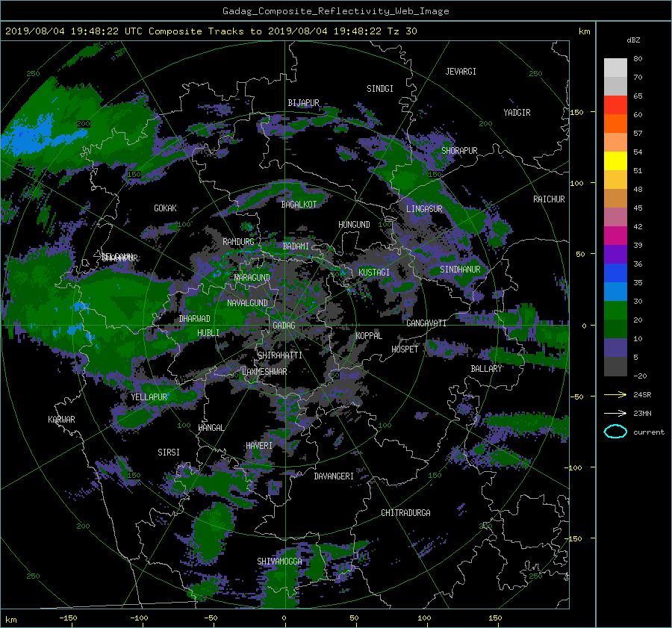Click the GANGAVATI city label
This screenshot has width=672, height=628.
coord(426,323)
